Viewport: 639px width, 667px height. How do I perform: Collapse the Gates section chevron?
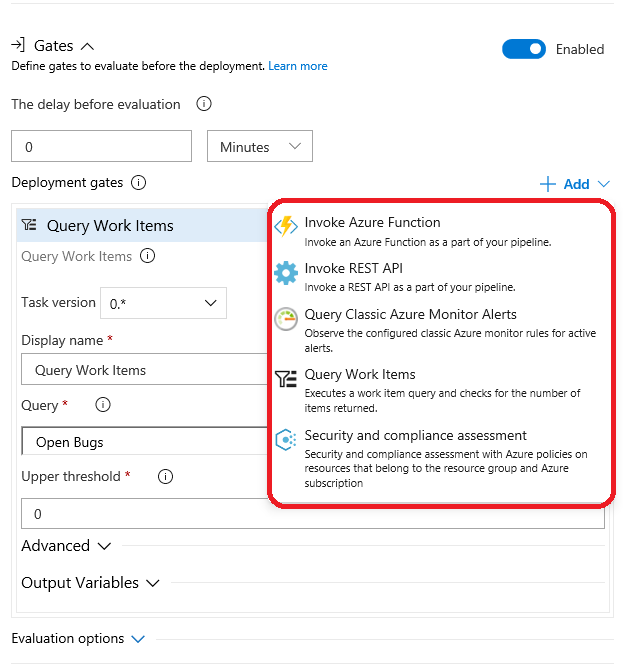point(87,46)
